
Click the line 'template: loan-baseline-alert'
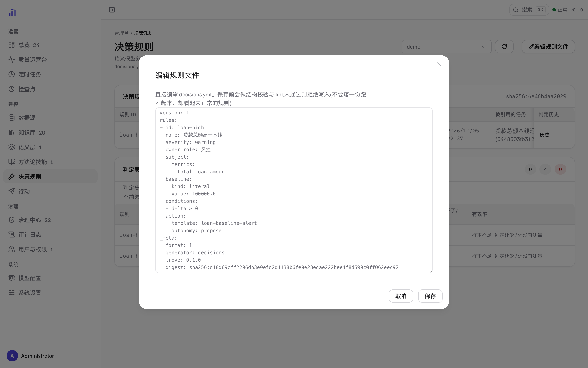click(x=214, y=223)
